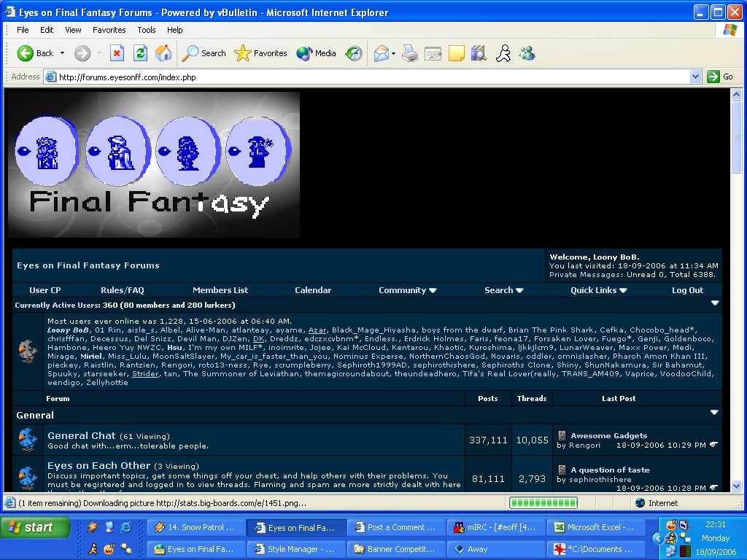Open the Tools menu

146,30
